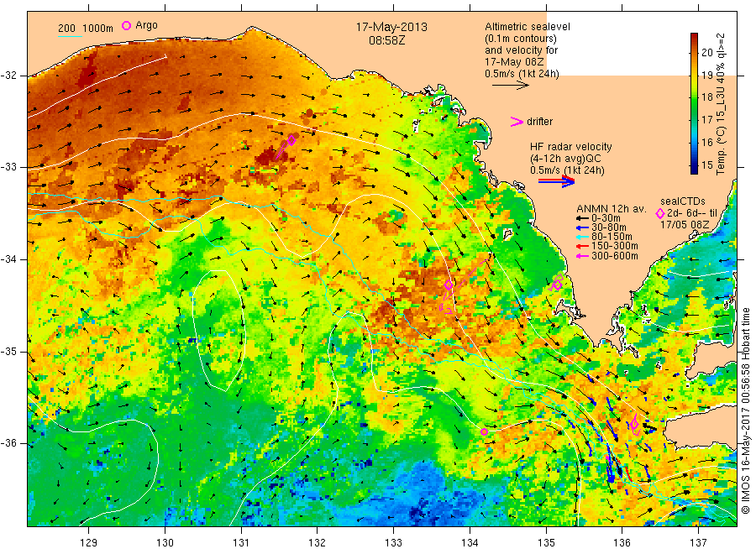Click the colorbar tick label '16'

coord(706,142)
